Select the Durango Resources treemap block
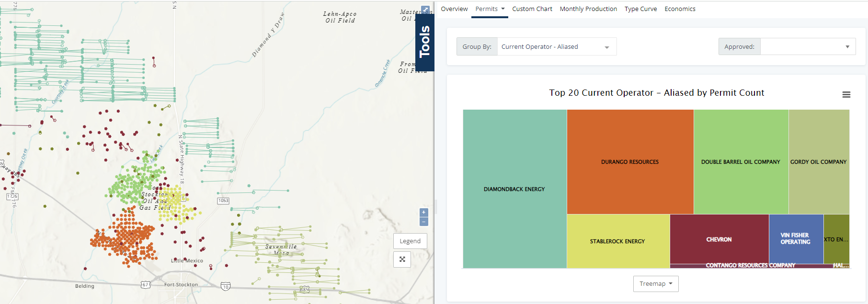868x304 pixels. click(x=630, y=162)
